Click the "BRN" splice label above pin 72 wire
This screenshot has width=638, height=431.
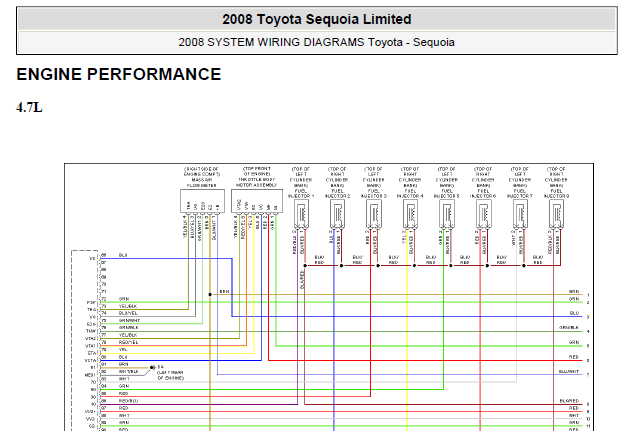(x=224, y=292)
